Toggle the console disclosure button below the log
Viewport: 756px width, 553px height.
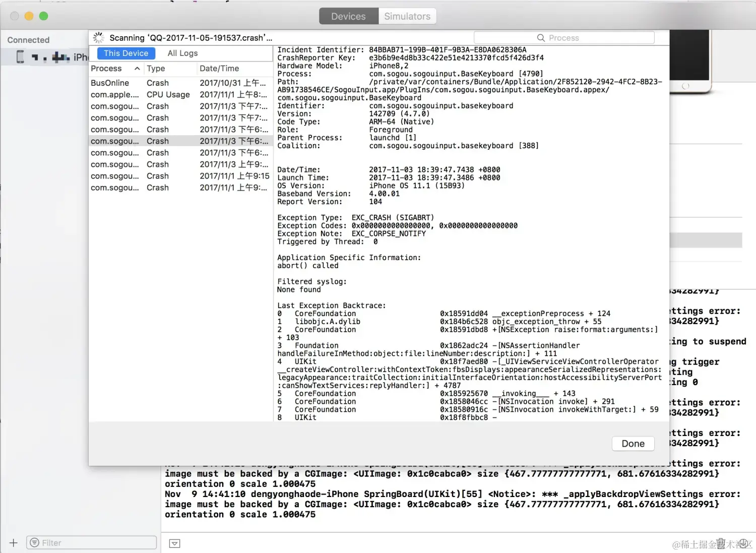point(174,543)
